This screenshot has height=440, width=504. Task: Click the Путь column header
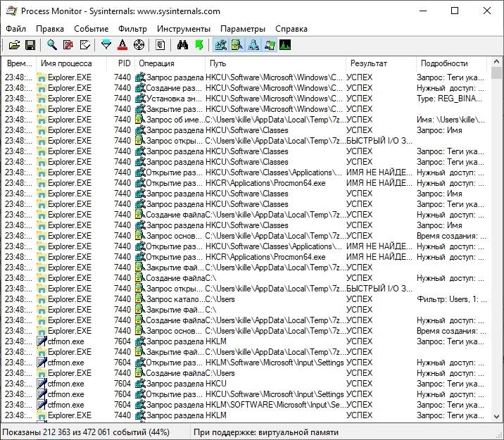pos(275,63)
